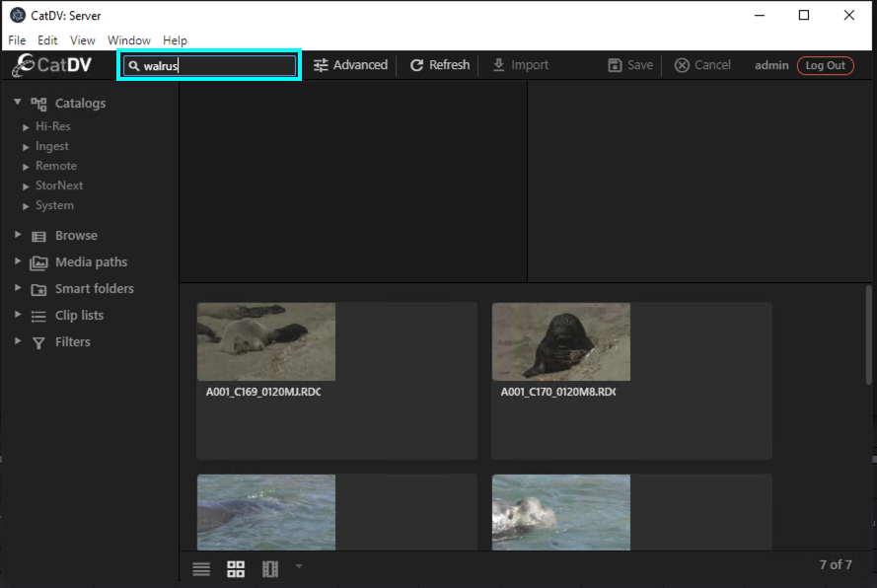Screen dimensions: 877x588
Task: Switch to list view
Action: click(x=201, y=569)
